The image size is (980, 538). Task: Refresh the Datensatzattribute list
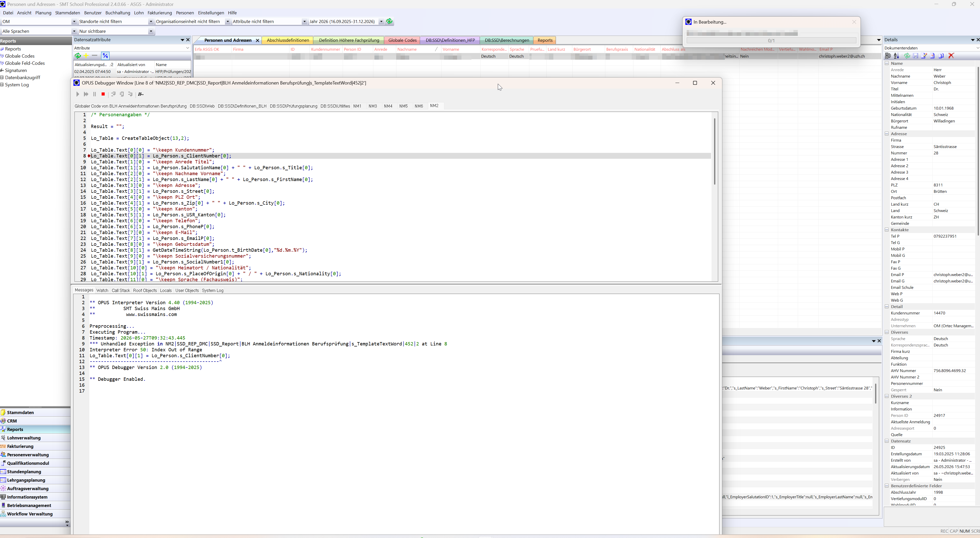pyautogui.click(x=78, y=56)
